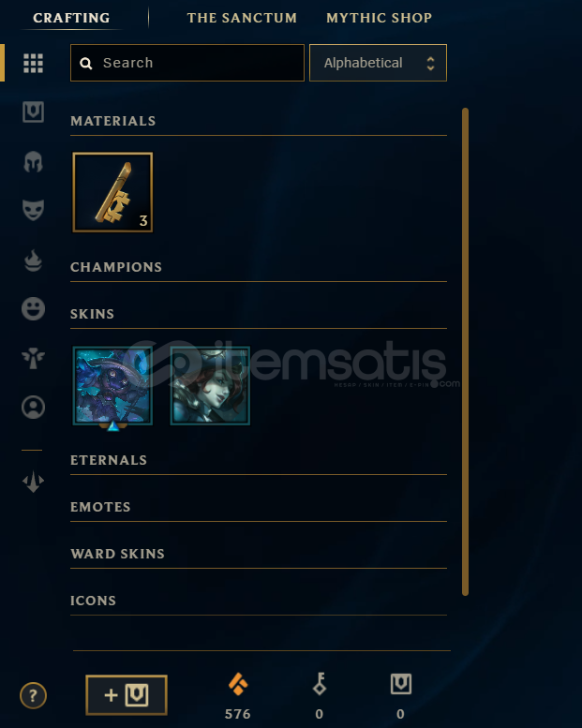582x728 pixels.
Task: Select the blue scarecrow skin shard
Action: tap(112, 386)
